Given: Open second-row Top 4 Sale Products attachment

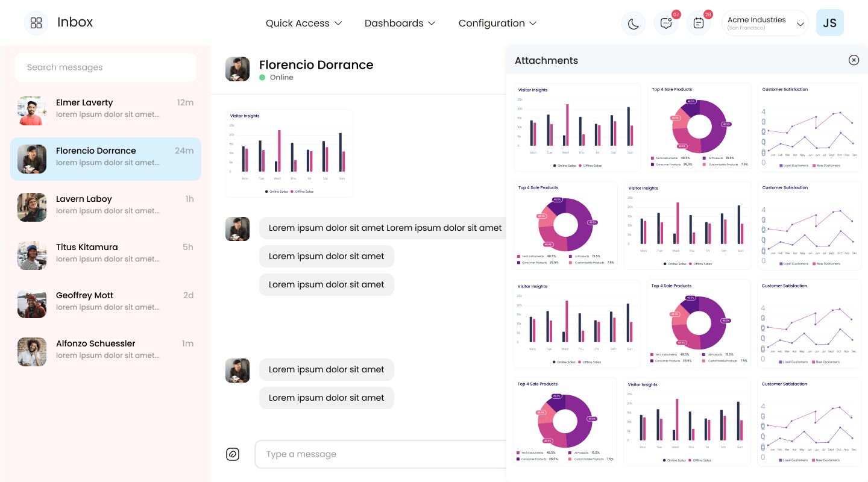Looking at the screenshot, I should coord(565,225).
